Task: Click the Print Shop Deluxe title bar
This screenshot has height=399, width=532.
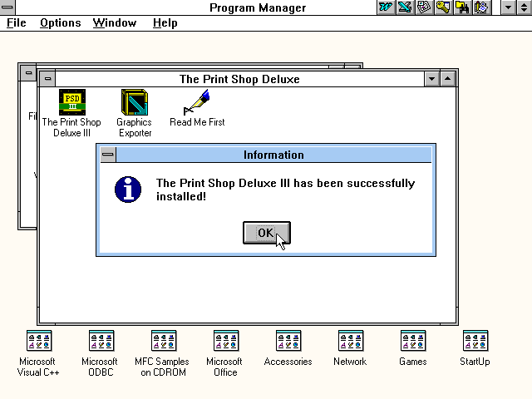Action: tap(239, 79)
